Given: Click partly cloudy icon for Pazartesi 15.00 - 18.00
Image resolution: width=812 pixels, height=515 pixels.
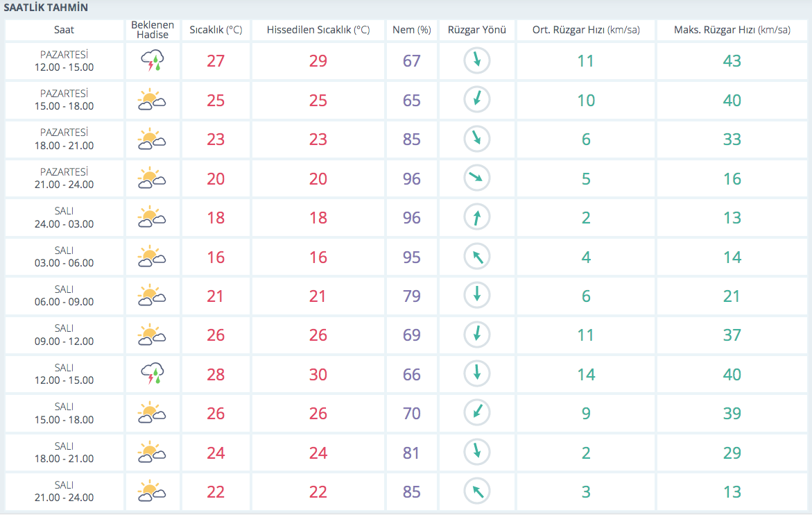Looking at the screenshot, I should pos(152,101).
